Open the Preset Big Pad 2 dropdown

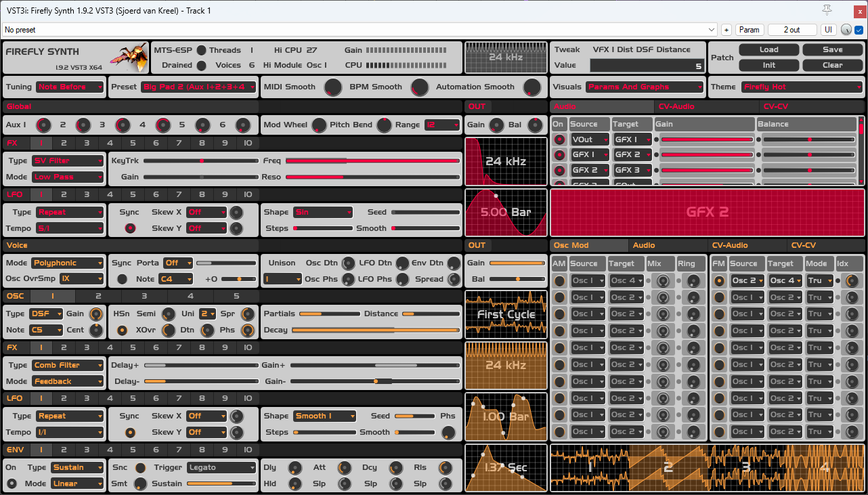point(199,87)
